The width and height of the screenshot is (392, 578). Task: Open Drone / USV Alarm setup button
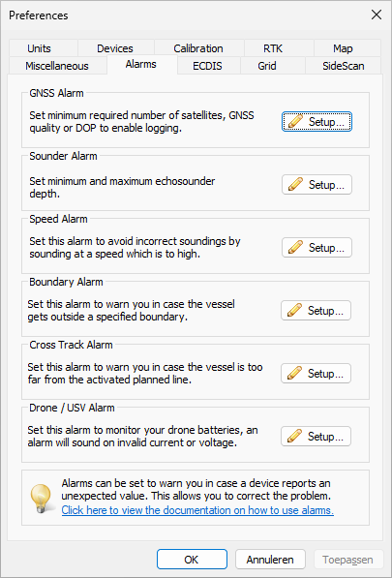point(316,437)
